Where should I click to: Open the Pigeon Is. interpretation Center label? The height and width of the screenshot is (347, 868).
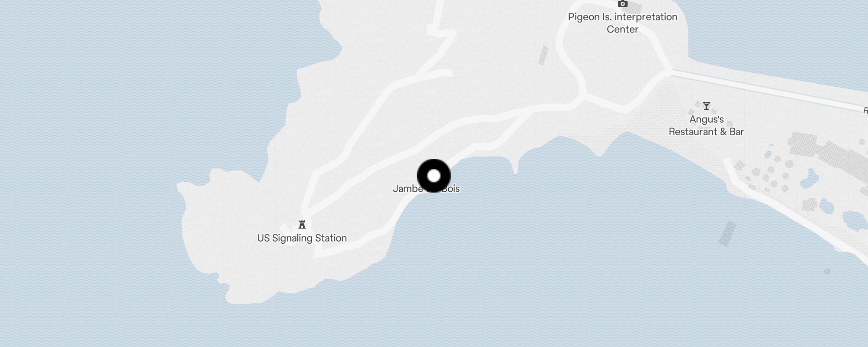tap(623, 23)
